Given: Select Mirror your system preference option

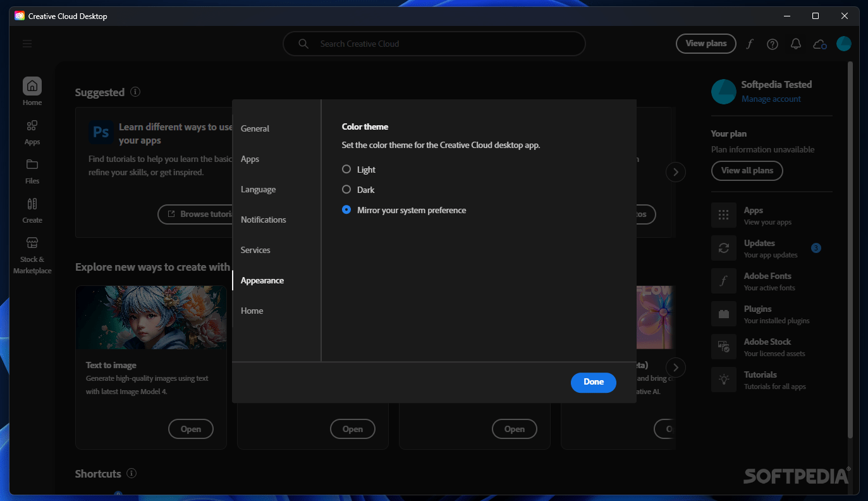Looking at the screenshot, I should 346,210.
